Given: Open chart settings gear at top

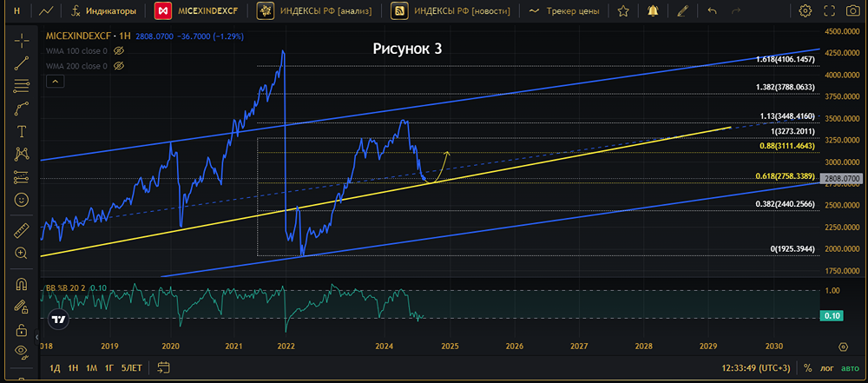Looking at the screenshot, I should [805, 10].
